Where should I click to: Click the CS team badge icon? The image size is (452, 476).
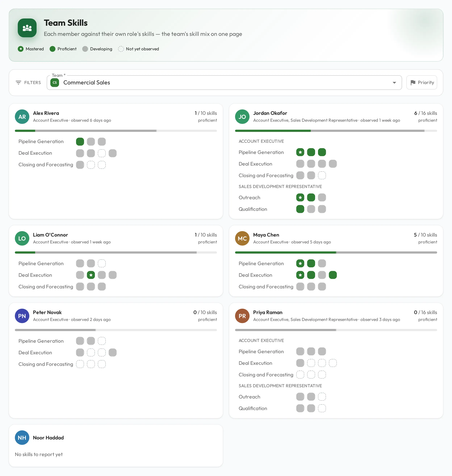click(55, 83)
